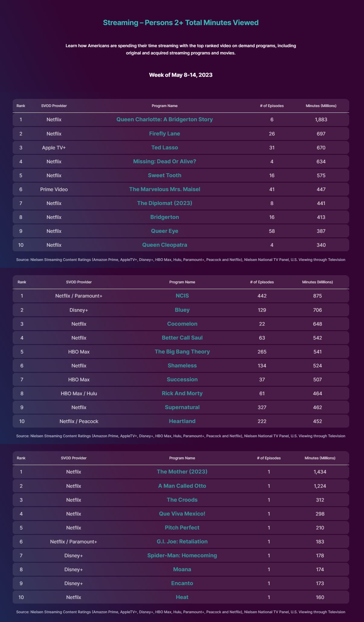This screenshot has height=622, width=364.
Task: Open the Better Call Saul link
Action: [x=182, y=338]
